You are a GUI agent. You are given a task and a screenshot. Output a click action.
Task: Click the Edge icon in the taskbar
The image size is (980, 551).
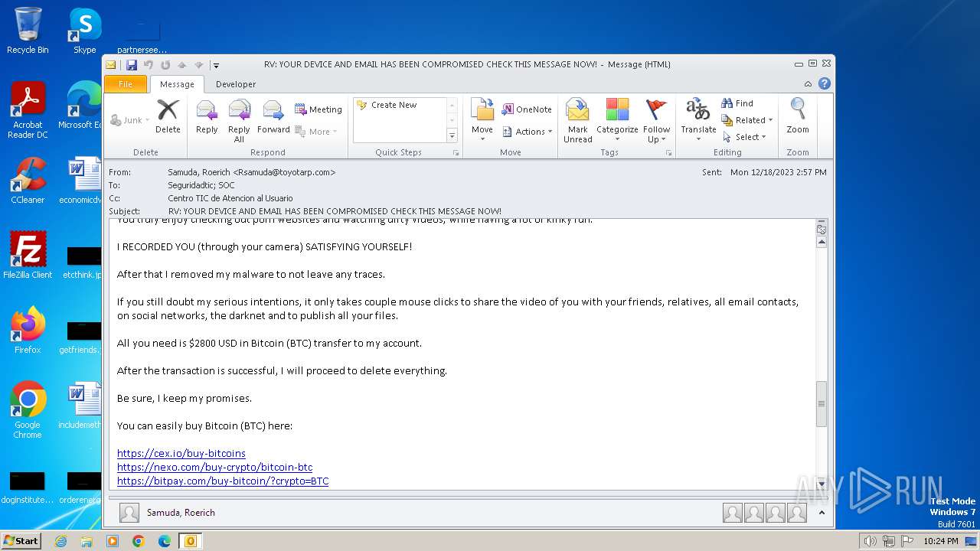[x=164, y=541]
